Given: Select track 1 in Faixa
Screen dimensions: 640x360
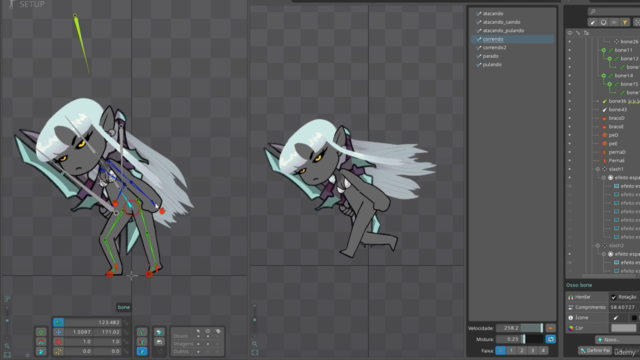Looking at the screenshot, I should (x=511, y=351).
